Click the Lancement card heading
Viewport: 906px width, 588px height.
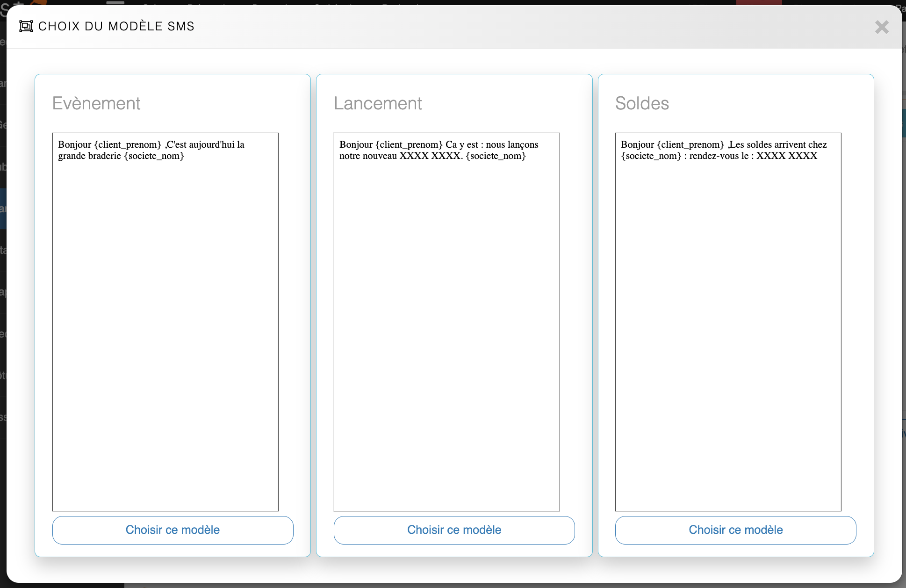[x=378, y=103]
